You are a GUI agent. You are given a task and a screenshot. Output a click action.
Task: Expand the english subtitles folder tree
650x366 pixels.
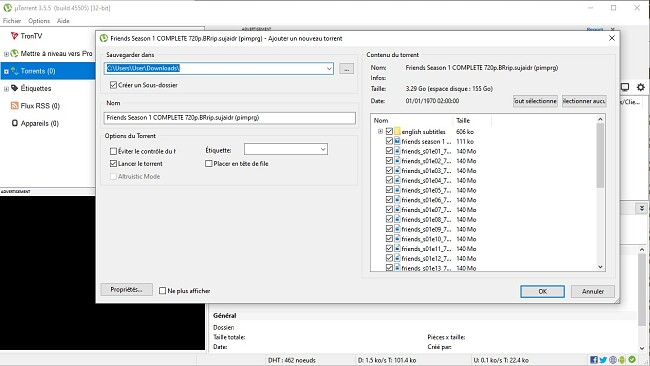[x=380, y=131]
